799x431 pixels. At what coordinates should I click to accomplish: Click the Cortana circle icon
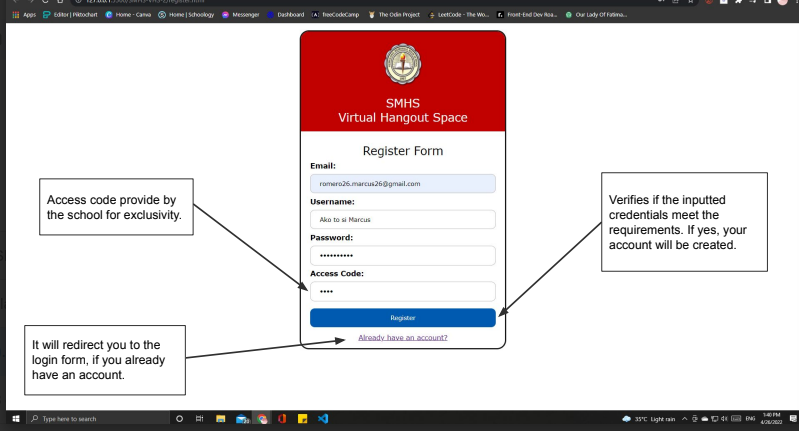point(178,419)
